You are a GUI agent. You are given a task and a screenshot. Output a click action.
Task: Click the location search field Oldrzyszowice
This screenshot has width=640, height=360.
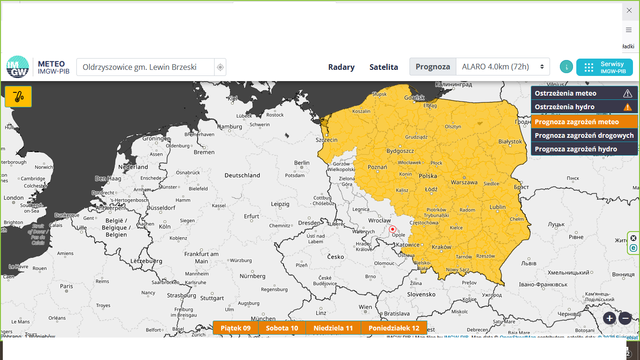coord(145,67)
